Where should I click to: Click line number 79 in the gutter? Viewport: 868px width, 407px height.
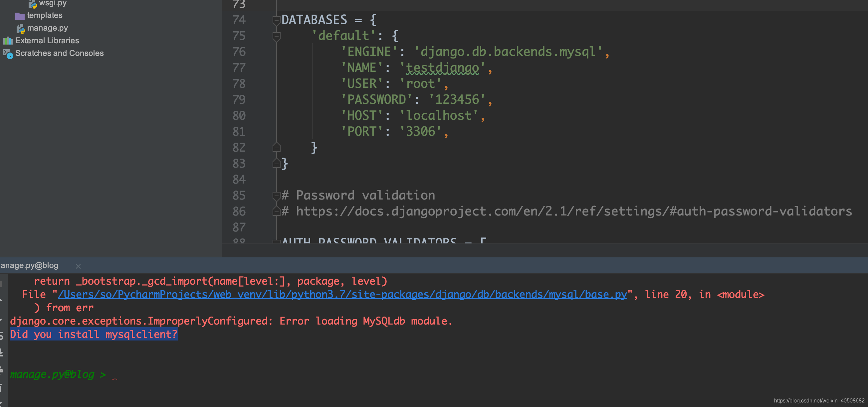tap(239, 100)
